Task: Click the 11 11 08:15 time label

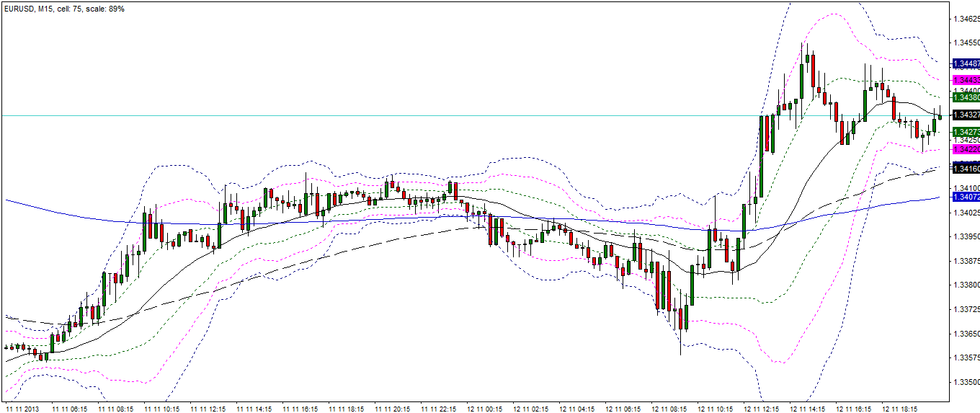Action: pyautogui.click(x=115, y=408)
